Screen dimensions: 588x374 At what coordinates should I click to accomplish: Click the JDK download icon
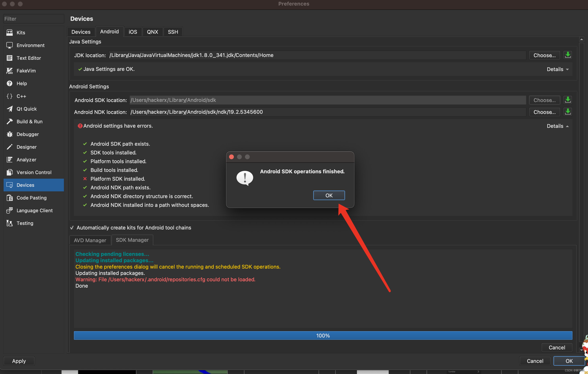pos(568,55)
